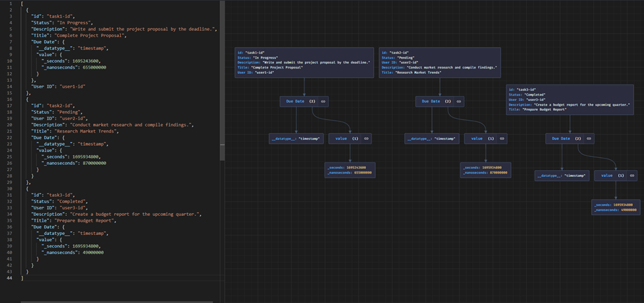644x303 pixels.
Task: Click link icon on task3 Due Date node
Action: (x=589, y=139)
